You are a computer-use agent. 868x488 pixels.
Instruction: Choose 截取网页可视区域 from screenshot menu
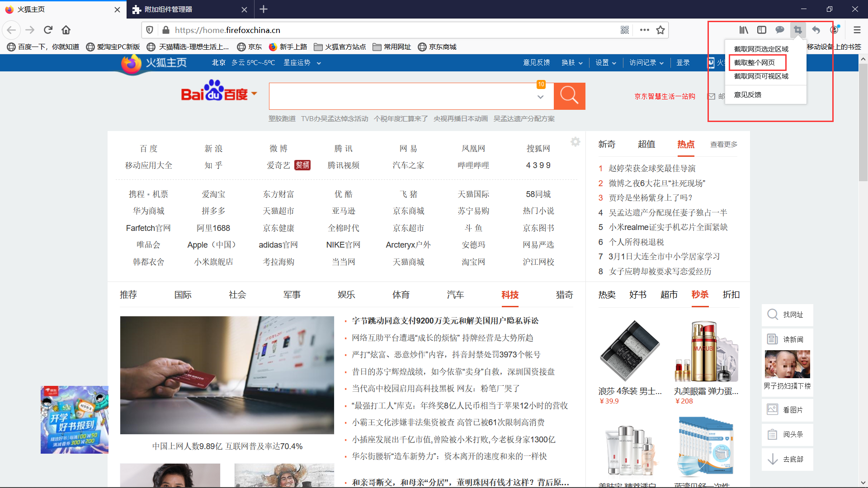coord(761,76)
